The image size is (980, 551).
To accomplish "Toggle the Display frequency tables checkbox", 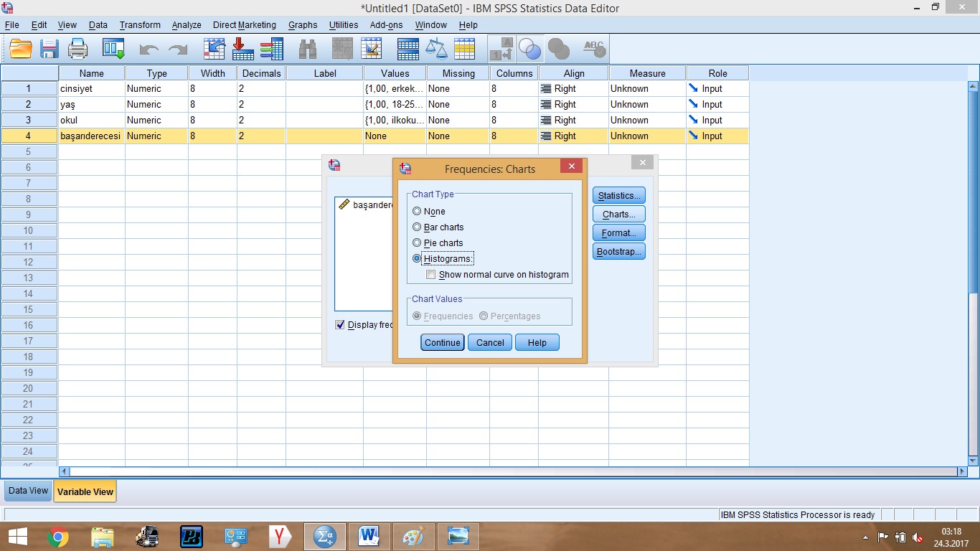I will coord(340,325).
